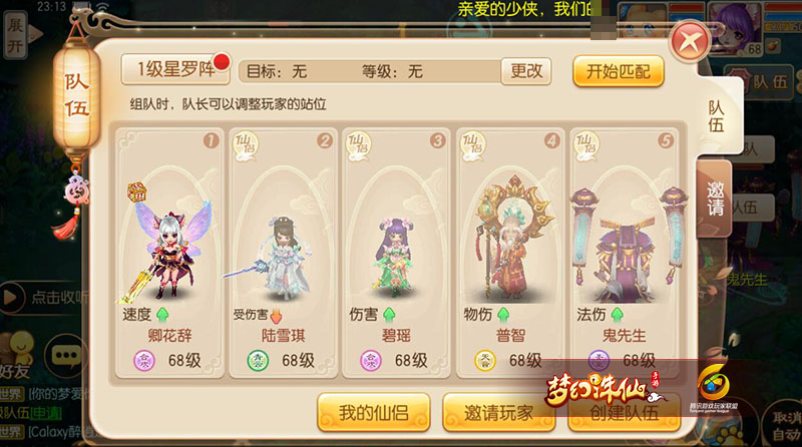Click the orange 受伤害 down arrow under 陆雪琪
The height and width of the screenshot is (447, 802).
click(x=276, y=316)
